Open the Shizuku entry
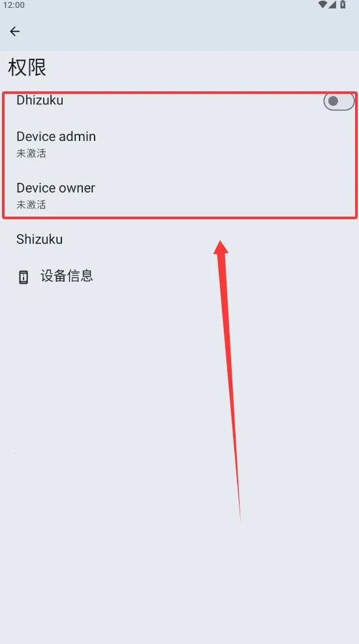Viewport: 359px width, 644px height. coord(179,239)
